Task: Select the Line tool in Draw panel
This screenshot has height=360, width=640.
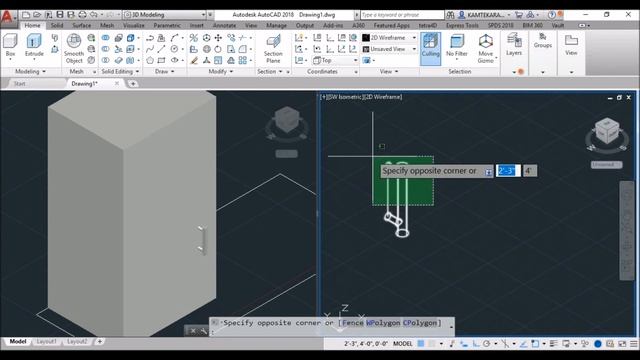Action: (x=161, y=49)
